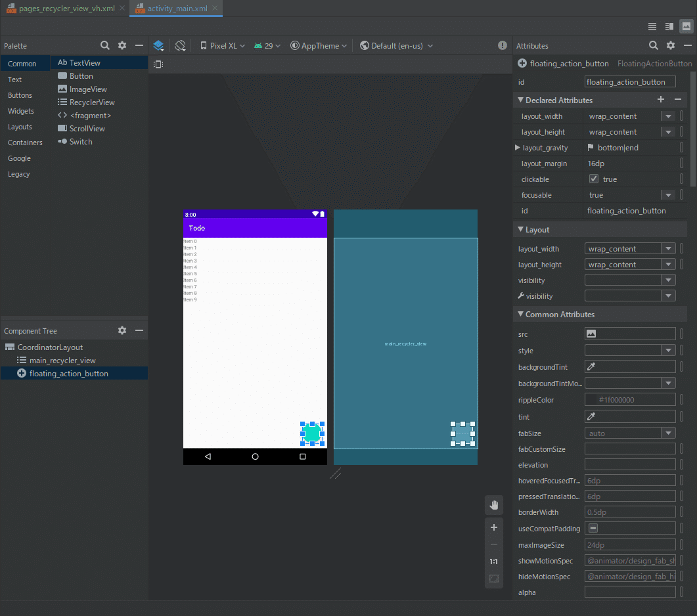This screenshot has height=616, width=697.
Task: Open the Pixel XL device dropdown
Action: (x=222, y=46)
